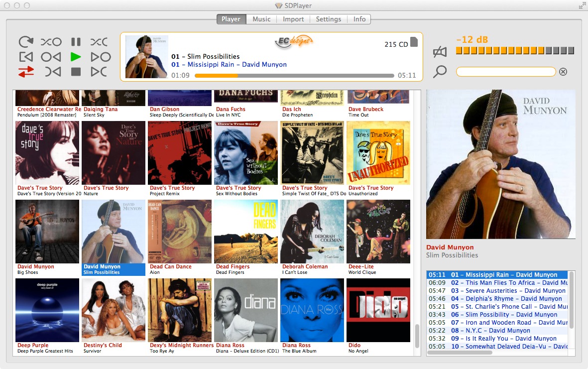Image resolution: width=588 pixels, height=369 pixels.
Task: Select track 03 Severe Austerities
Action: (497, 291)
